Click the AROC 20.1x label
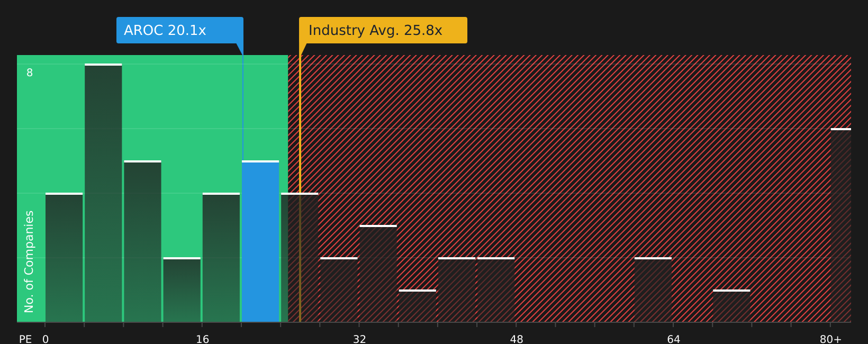Viewport: 868px width, 344px height. 180,30
